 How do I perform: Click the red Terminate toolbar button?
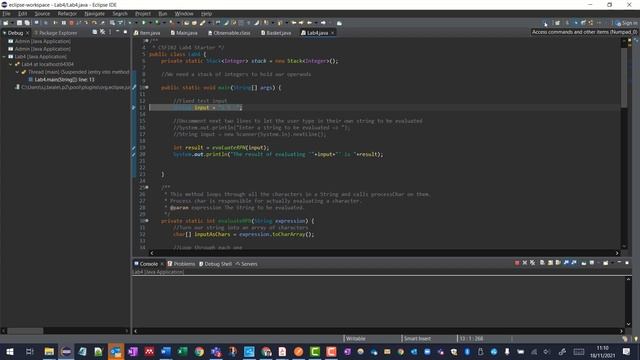pos(71,23)
